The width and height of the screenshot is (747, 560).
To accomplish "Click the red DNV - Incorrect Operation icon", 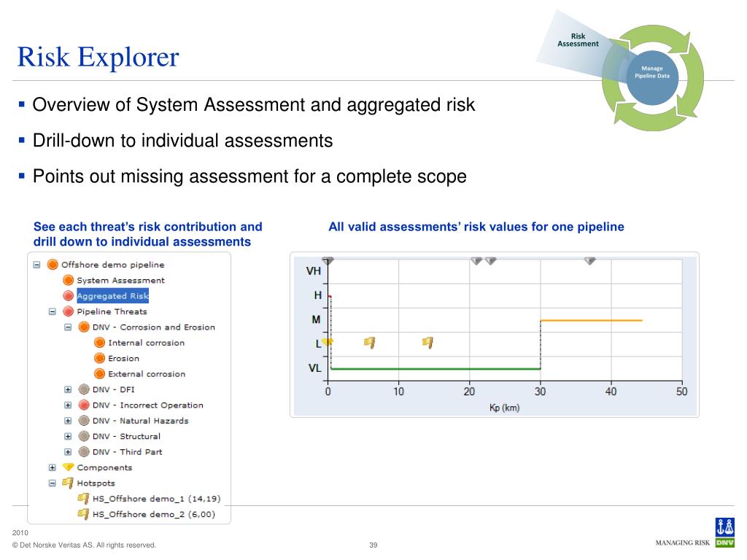I will click(84, 405).
